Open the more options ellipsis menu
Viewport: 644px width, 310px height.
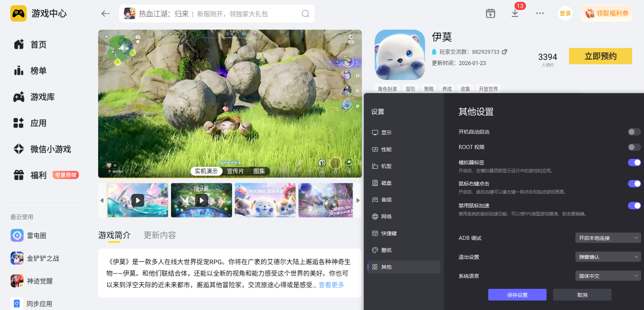540,14
